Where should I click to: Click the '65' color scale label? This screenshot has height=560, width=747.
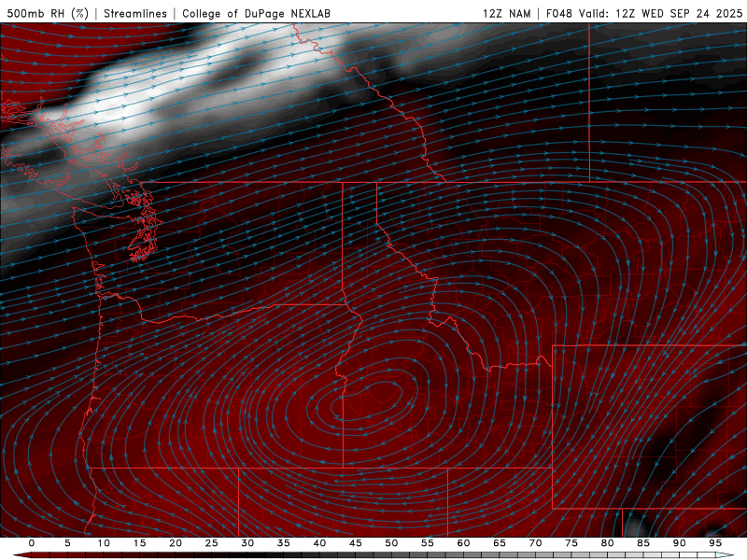click(x=500, y=543)
